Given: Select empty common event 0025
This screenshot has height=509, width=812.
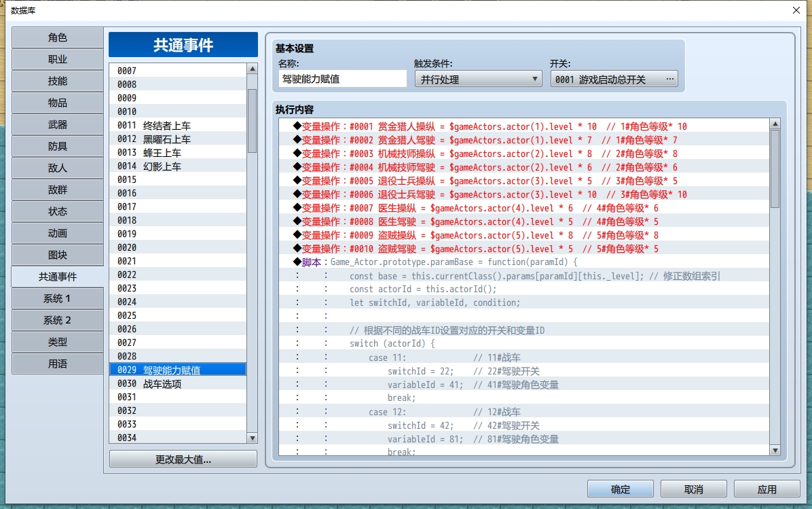Looking at the screenshot, I should pyautogui.click(x=178, y=315).
